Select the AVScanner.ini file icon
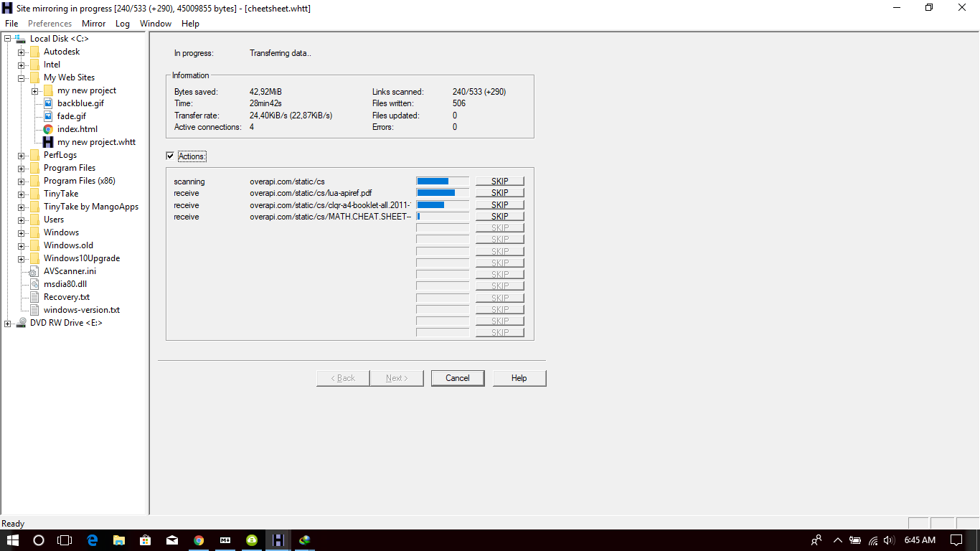The image size is (980, 551). pyautogui.click(x=33, y=270)
